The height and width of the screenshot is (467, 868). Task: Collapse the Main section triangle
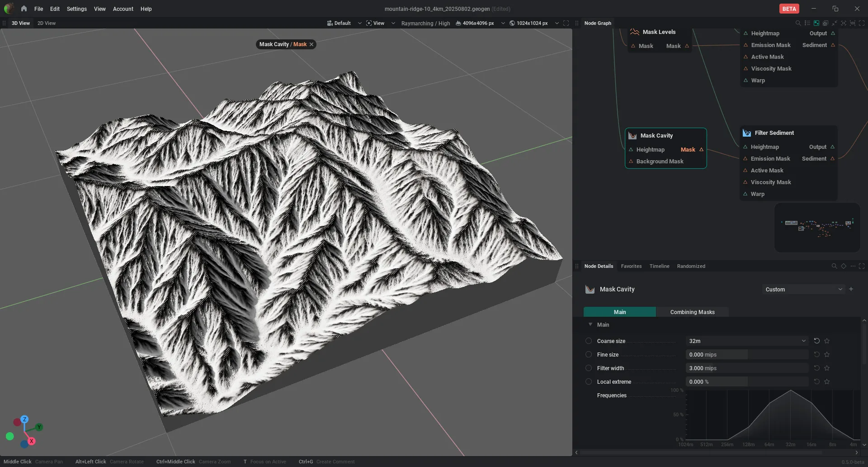590,324
